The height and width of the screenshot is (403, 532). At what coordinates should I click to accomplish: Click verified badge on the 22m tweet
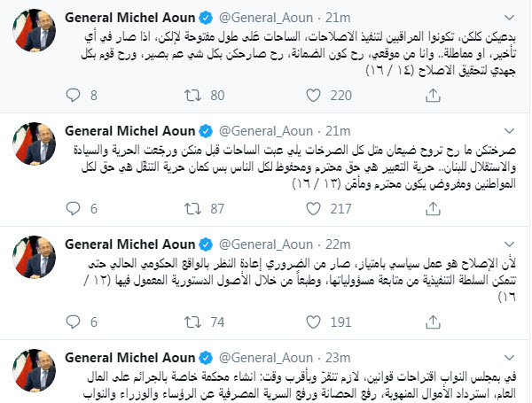(x=207, y=243)
